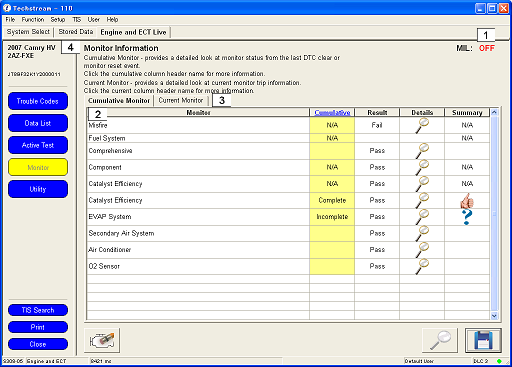Screen dimensions: 512x367
Task: Select the Comprehensive monitor row name
Action: coord(110,151)
